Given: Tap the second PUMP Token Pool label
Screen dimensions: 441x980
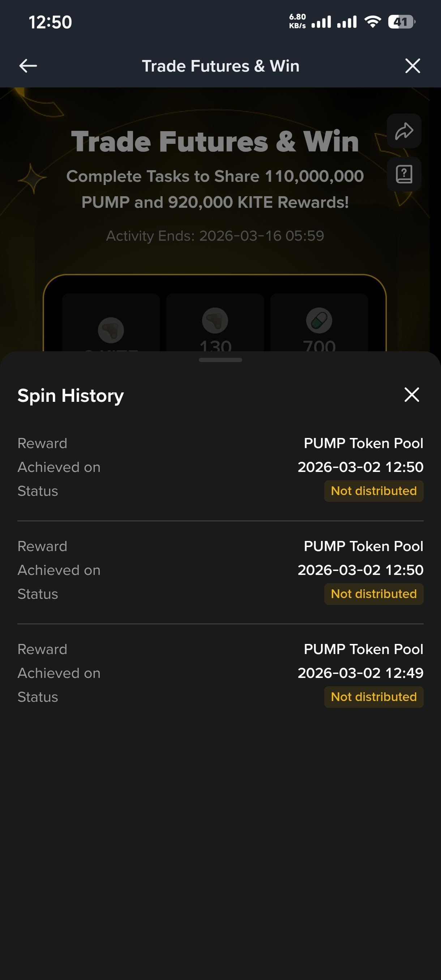Looking at the screenshot, I should coord(363,546).
